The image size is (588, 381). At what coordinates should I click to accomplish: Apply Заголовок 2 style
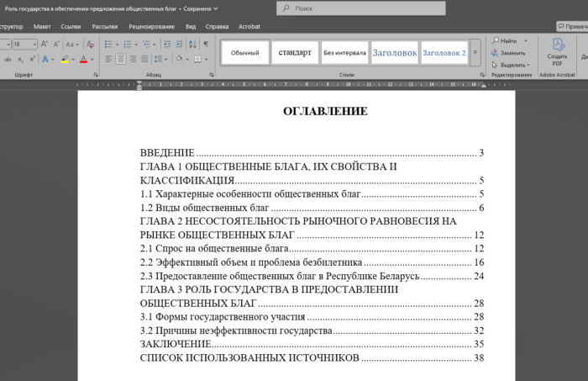click(x=444, y=52)
